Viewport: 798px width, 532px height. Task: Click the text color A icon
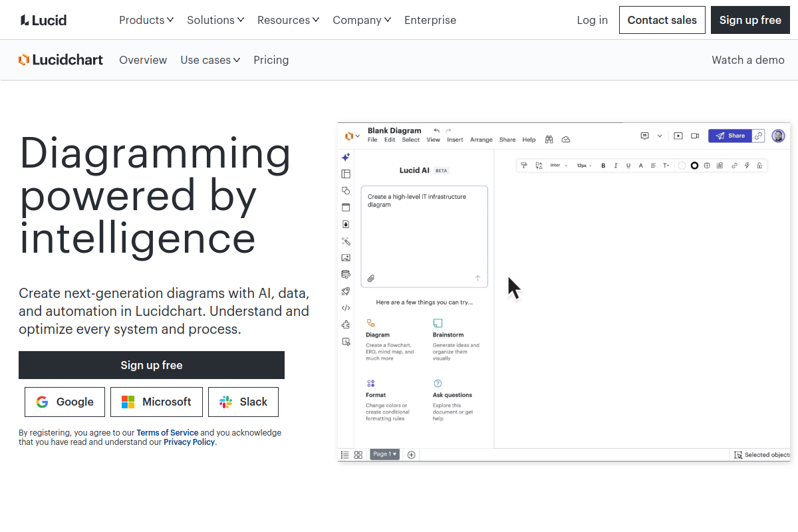pyautogui.click(x=641, y=166)
